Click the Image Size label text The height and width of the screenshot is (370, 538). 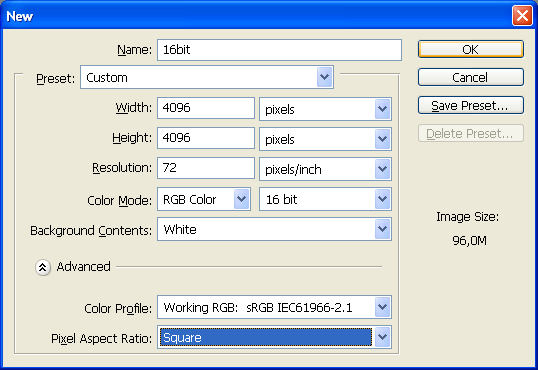click(467, 217)
